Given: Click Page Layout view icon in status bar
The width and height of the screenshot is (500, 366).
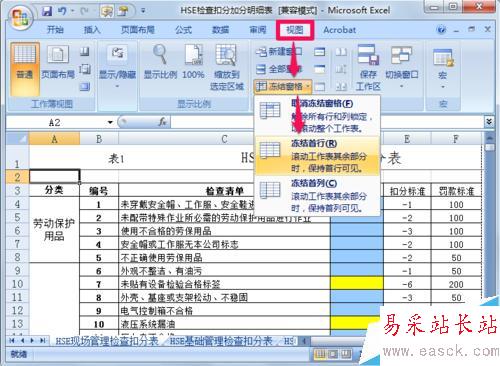Looking at the screenshot, I should pos(333,354).
